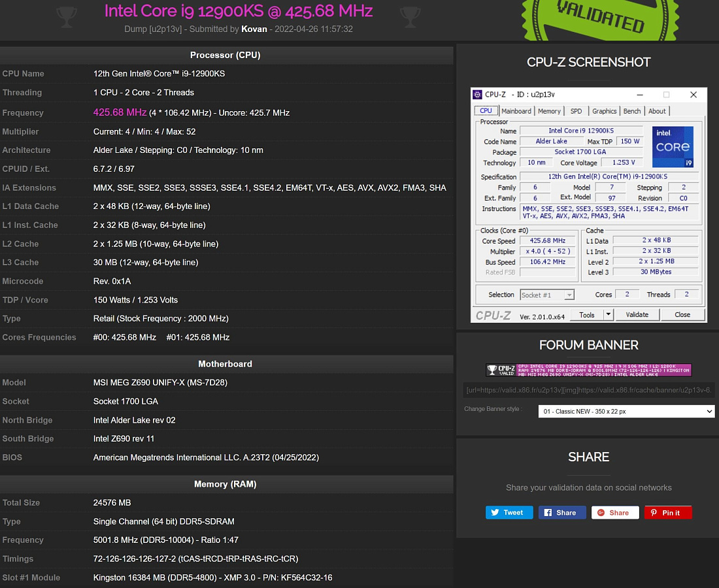
Task: Switch to the SPD tab
Action: pyautogui.click(x=576, y=111)
